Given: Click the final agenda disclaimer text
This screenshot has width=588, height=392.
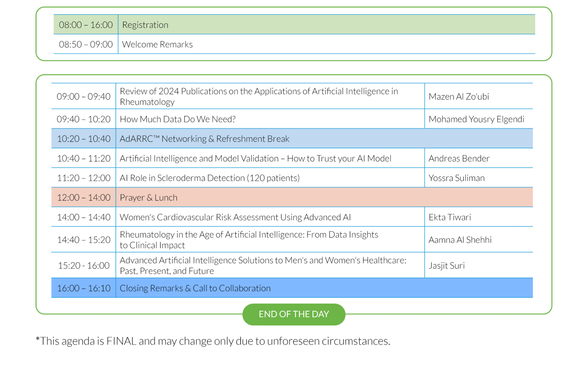Looking at the screenshot, I should pos(213,341).
